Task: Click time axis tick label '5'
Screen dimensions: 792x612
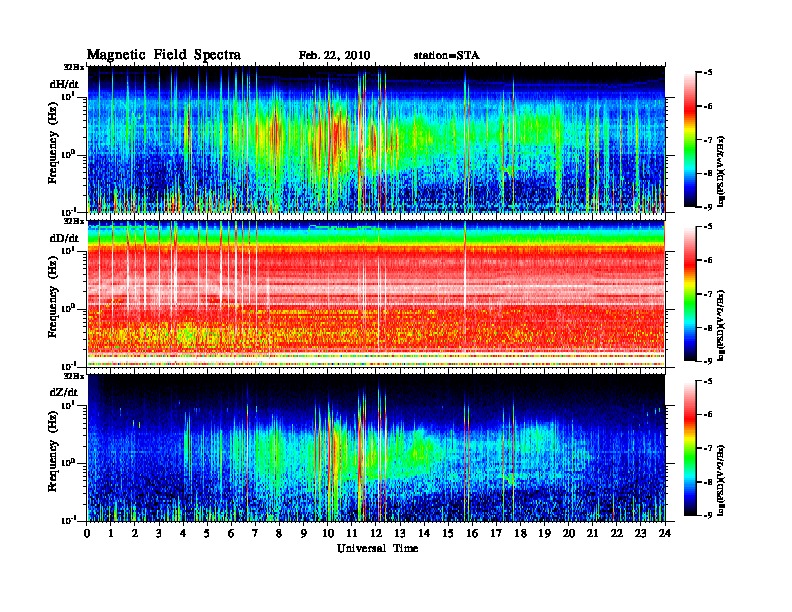Action: (208, 534)
